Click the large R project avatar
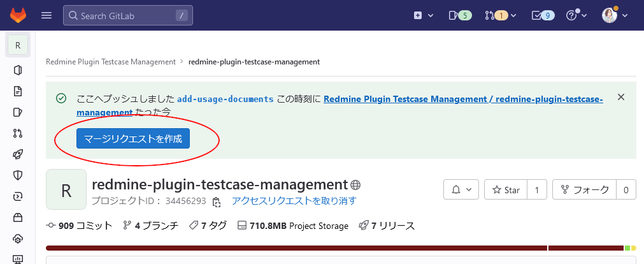 [66, 189]
